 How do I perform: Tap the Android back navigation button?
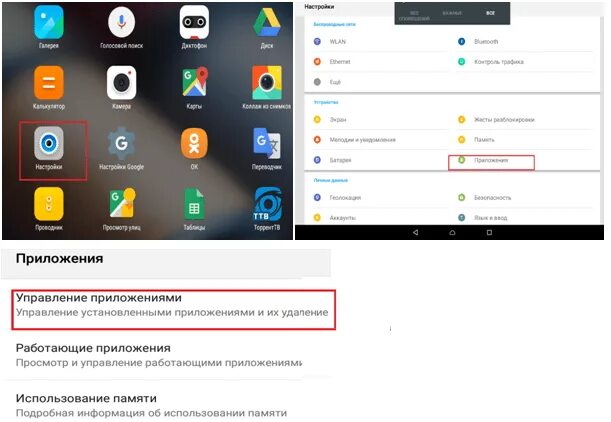tap(415, 232)
